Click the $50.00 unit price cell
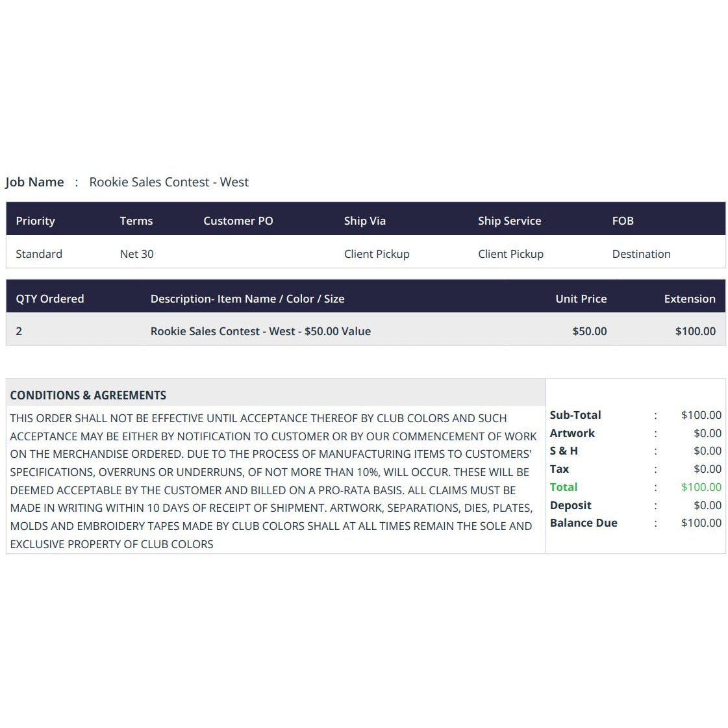This screenshot has width=728, height=728. (590, 331)
